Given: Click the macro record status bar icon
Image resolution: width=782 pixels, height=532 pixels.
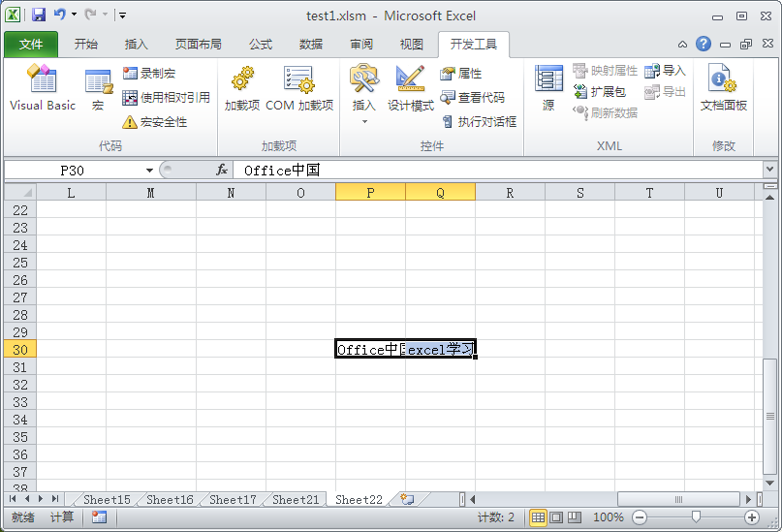Looking at the screenshot, I should pos(99,517).
